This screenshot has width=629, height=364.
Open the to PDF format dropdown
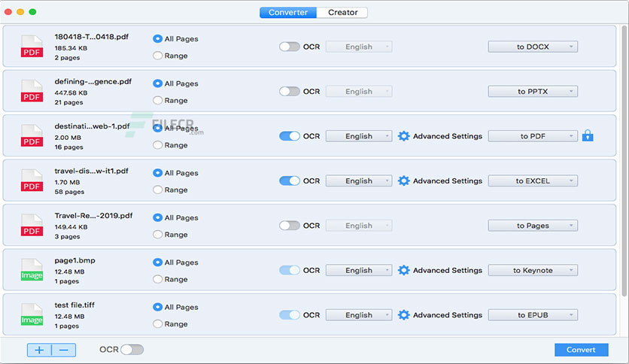click(533, 136)
